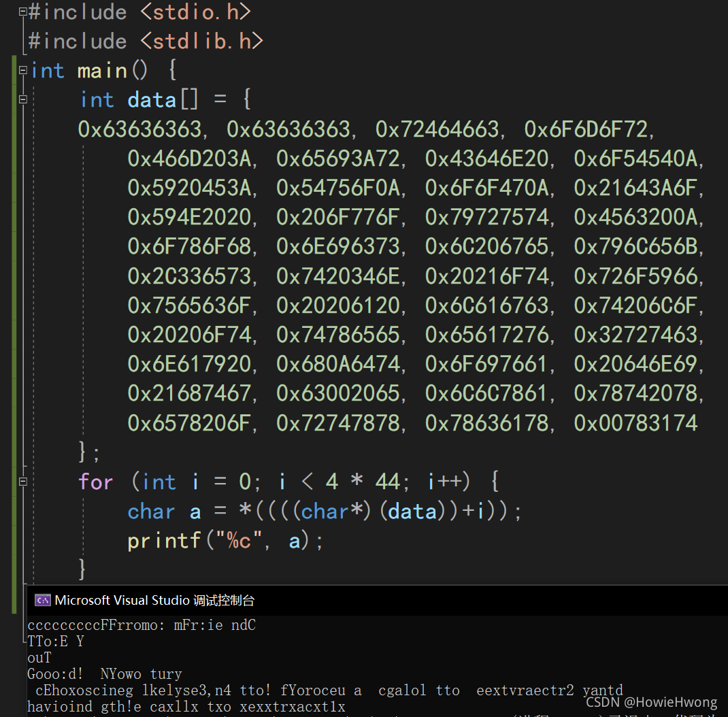Viewport: 728px width, 717px height.
Task: Select the closing brace of main
Action: point(81,569)
